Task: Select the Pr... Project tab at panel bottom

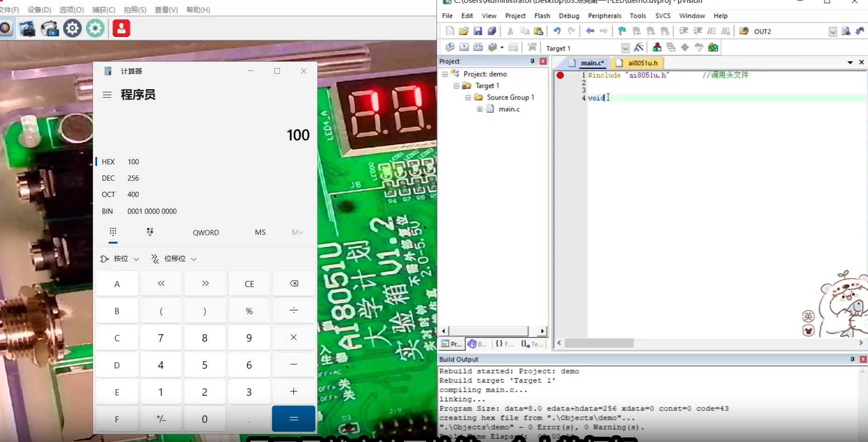Action: (x=452, y=344)
